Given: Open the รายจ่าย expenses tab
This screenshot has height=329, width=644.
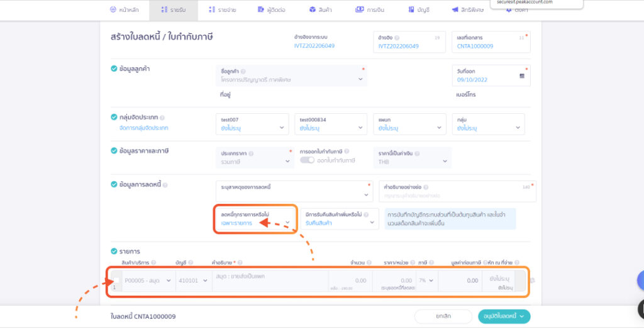Looking at the screenshot, I should click(x=221, y=10).
